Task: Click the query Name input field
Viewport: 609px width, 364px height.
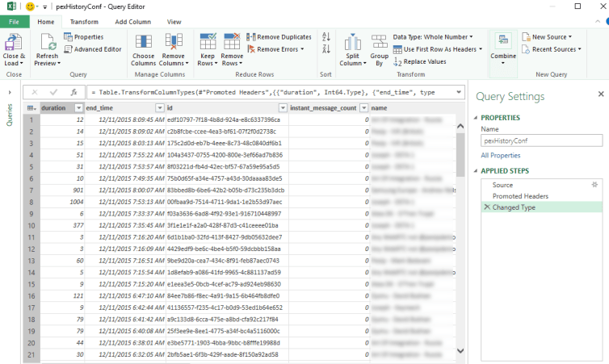Action: click(x=536, y=140)
